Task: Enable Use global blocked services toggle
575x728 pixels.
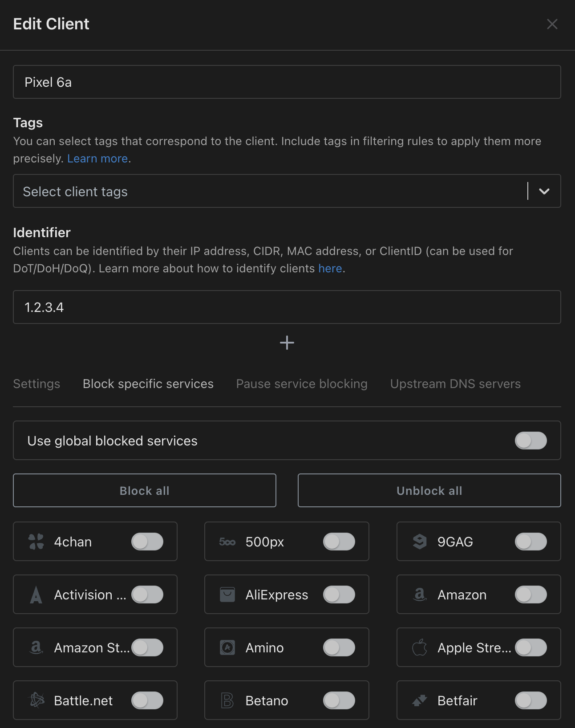Action: (x=530, y=441)
